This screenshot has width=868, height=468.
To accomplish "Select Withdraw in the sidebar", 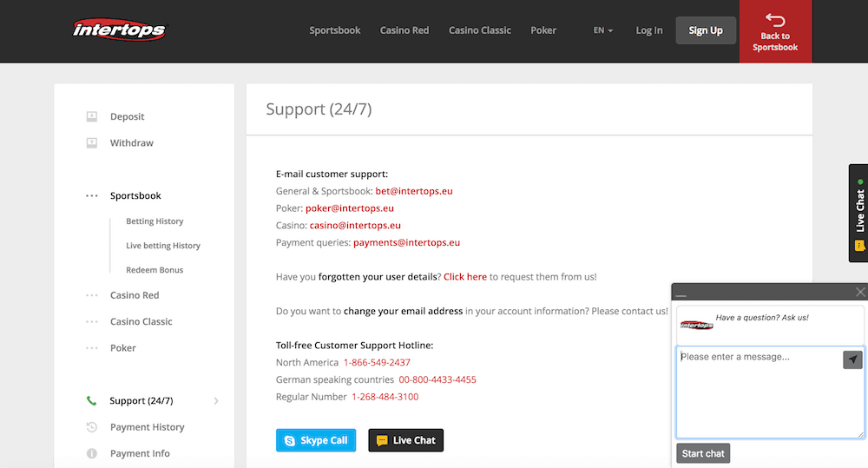I will tap(132, 143).
